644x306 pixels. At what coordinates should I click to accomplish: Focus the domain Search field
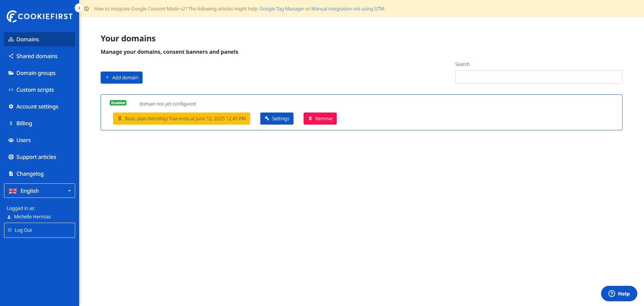(x=538, y=77)
